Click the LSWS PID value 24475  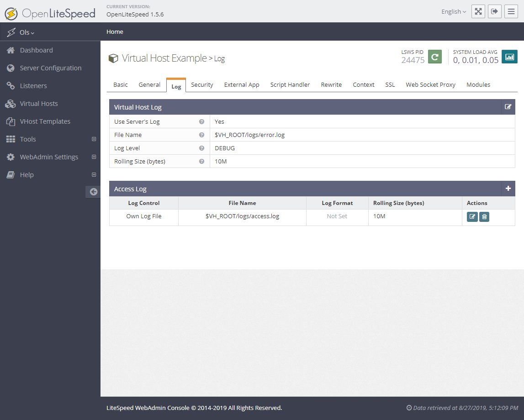click(x=413, y=60)
